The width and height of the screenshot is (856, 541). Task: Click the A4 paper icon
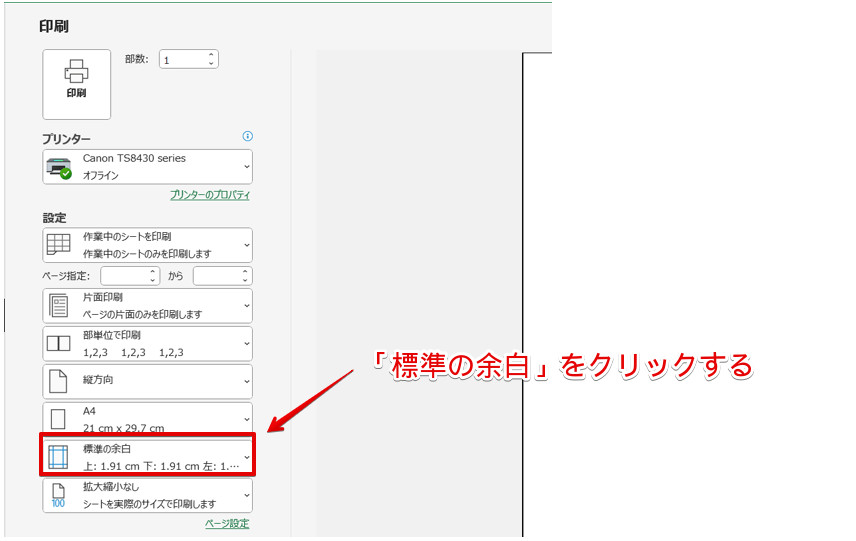coord(58,419)
